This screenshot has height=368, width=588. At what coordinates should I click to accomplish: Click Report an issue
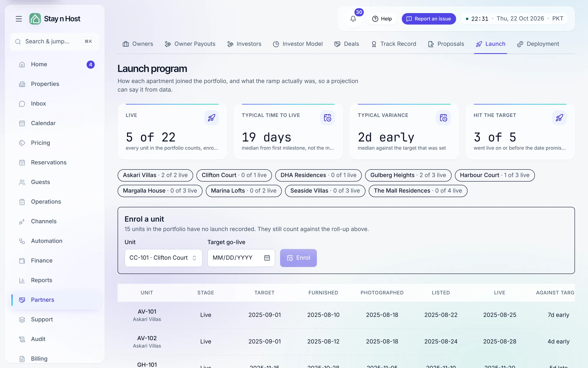(429, 19)
